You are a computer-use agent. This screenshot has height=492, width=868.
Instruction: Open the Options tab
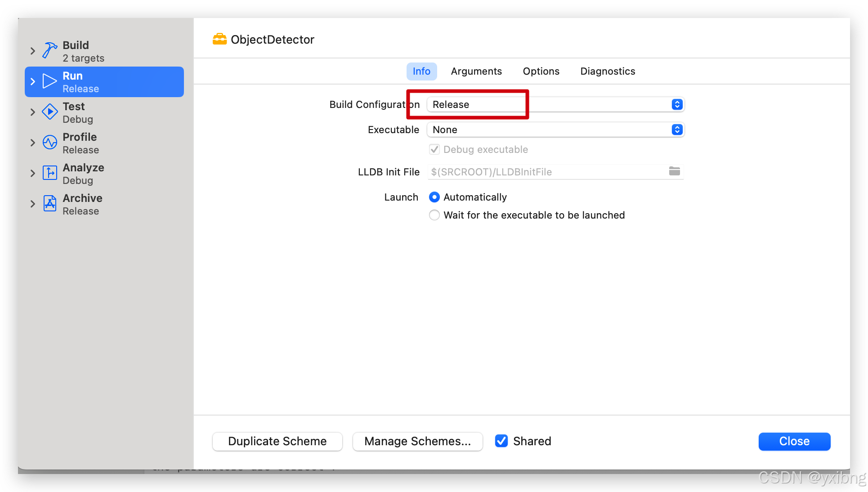541,71
